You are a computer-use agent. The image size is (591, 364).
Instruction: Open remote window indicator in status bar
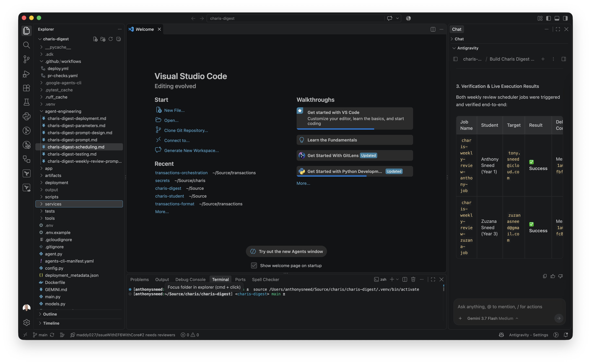coord(25,335)
